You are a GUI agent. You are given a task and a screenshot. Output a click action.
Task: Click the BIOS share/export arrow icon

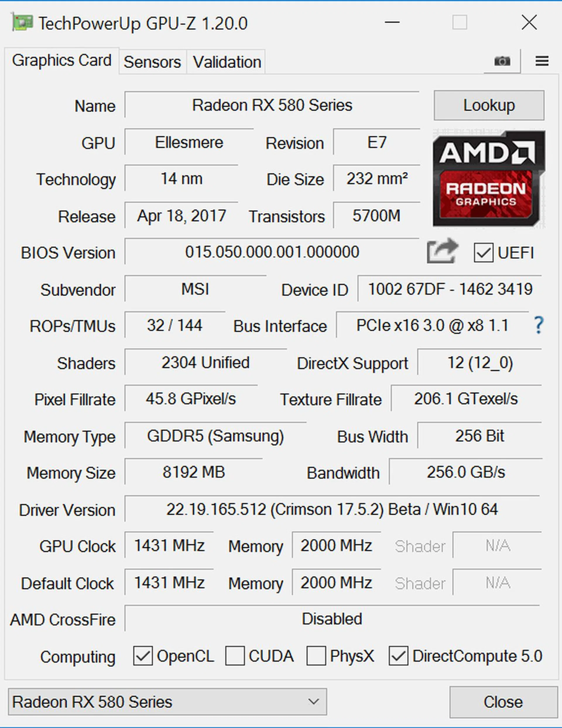tap(443, 251)
